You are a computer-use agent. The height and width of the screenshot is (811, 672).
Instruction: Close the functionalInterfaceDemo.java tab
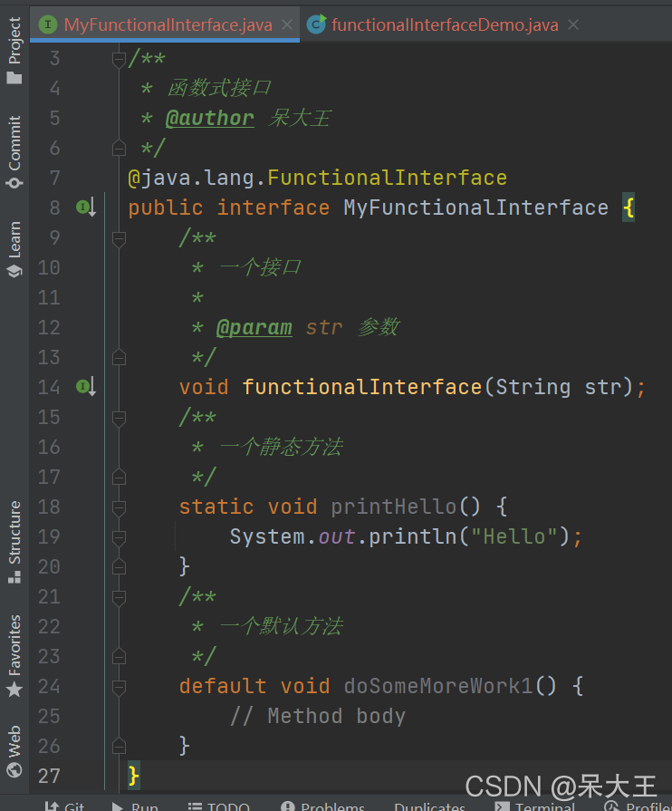coord(572,24)
